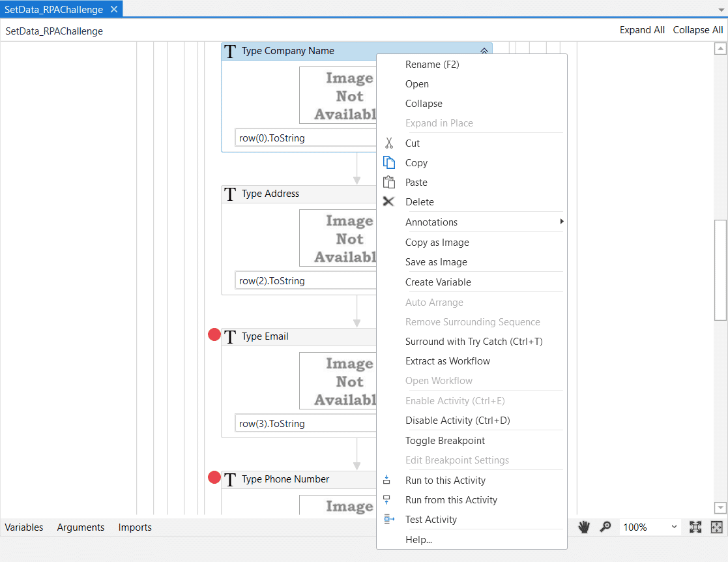
Task: Click the Collapse All link
Action: tap(698, 30)
